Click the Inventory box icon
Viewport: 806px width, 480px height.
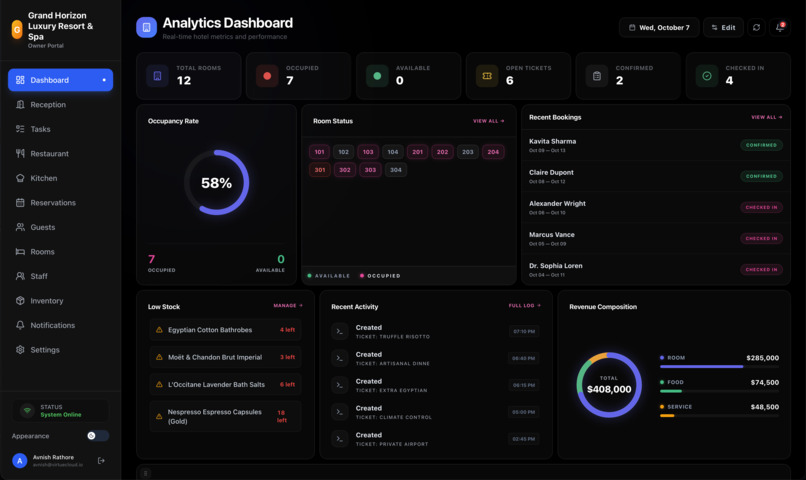pos(20,301)
